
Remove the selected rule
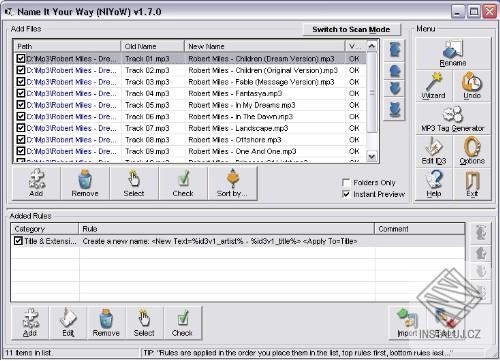106,323
